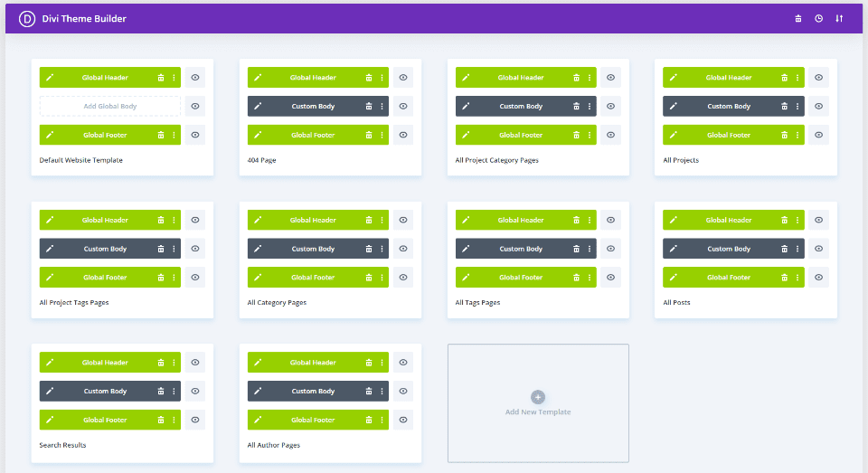Click Global Footer bar in All Posts
The width and height of the screenshot is (868, 473).
pos(733,277)
